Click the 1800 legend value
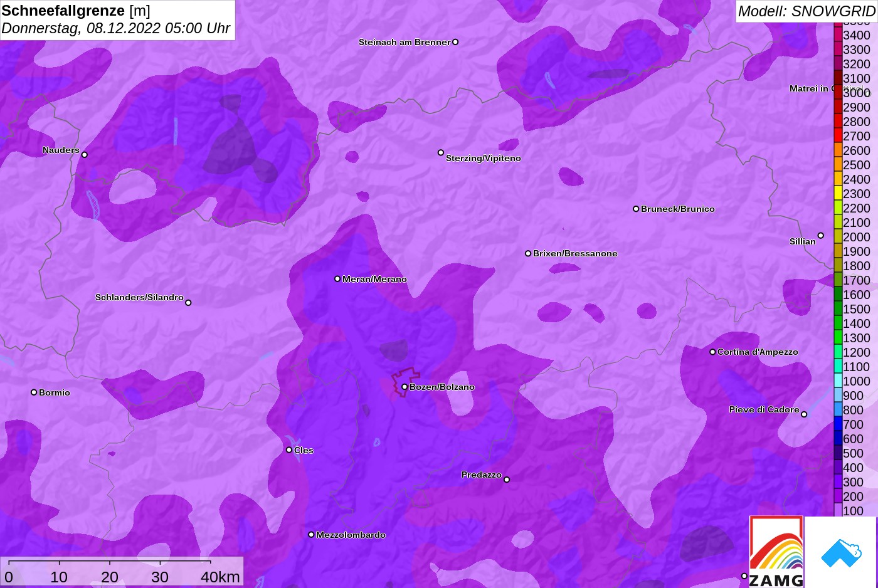The image size is (878, 588). point(857,266)
